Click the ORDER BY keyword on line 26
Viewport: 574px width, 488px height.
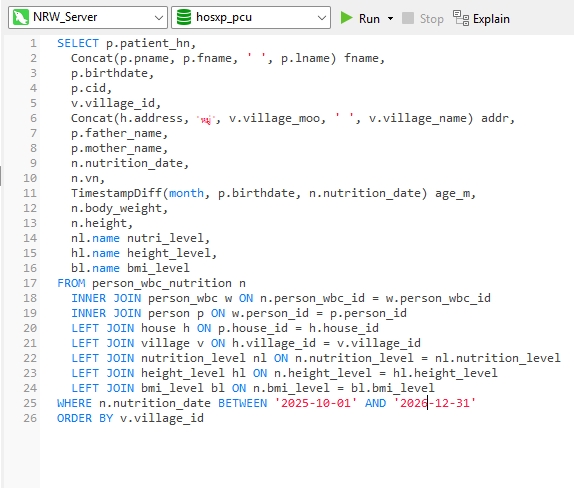pyautogui.click(x=85, y=418)
